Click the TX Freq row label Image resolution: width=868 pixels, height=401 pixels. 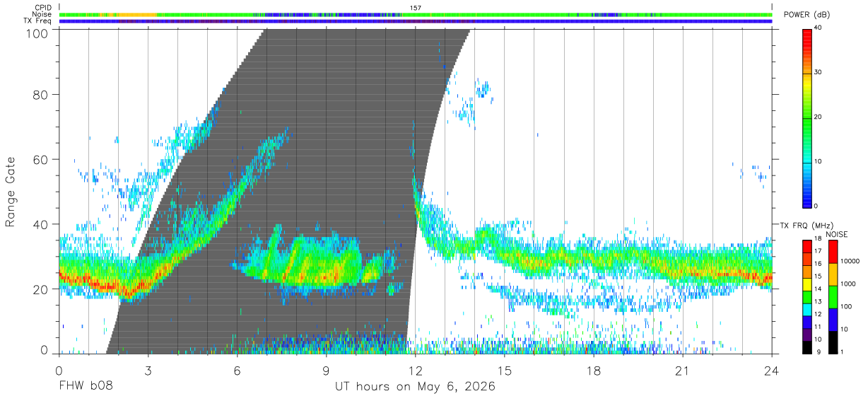[37, 21]
